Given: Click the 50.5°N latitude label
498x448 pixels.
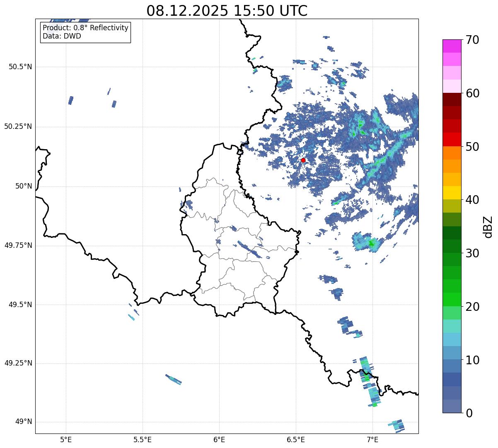Looking at the screenshot, I should [x=20, y=67].
